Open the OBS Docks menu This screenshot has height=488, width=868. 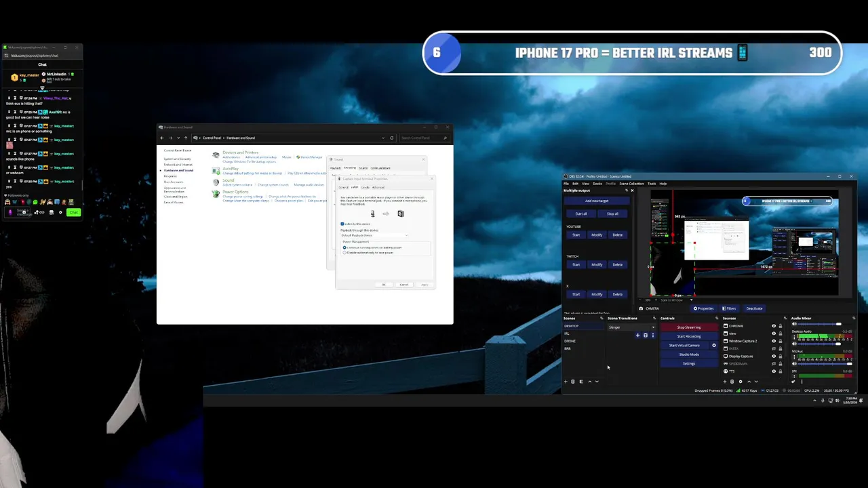597,184
